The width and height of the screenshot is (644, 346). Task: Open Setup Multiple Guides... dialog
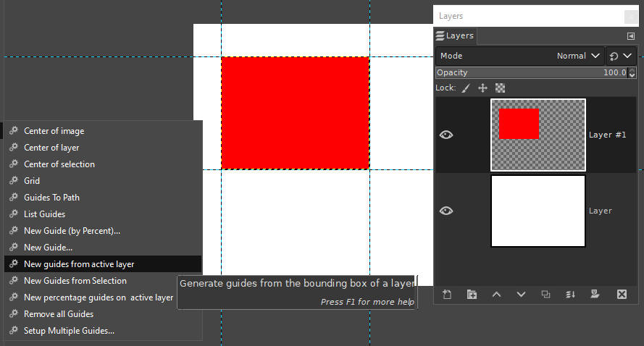(103, 331)
